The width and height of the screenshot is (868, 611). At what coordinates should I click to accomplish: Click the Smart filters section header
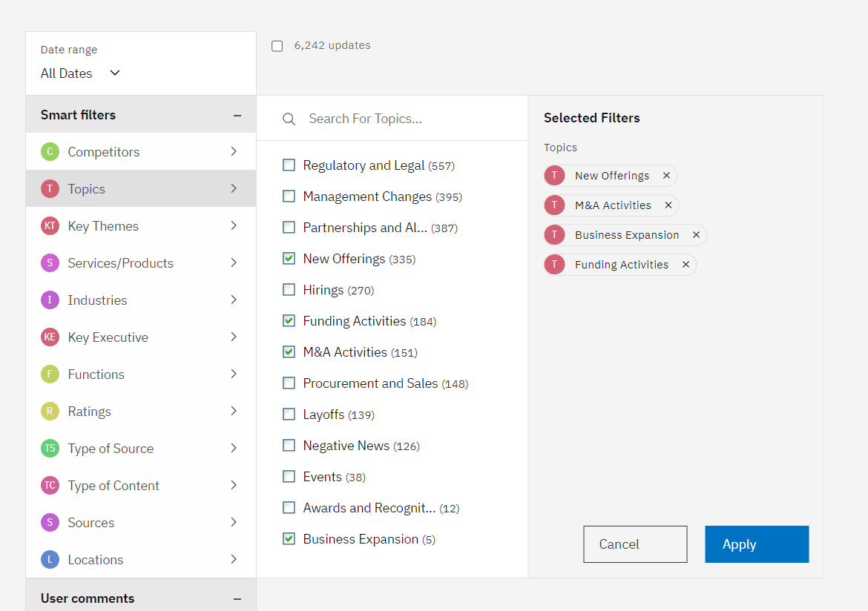pos(141,114)
